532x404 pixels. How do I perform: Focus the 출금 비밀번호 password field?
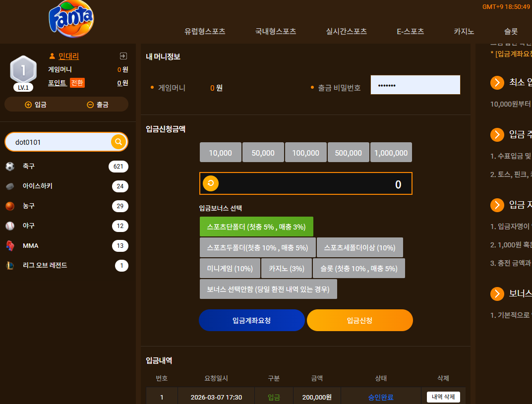415,85
